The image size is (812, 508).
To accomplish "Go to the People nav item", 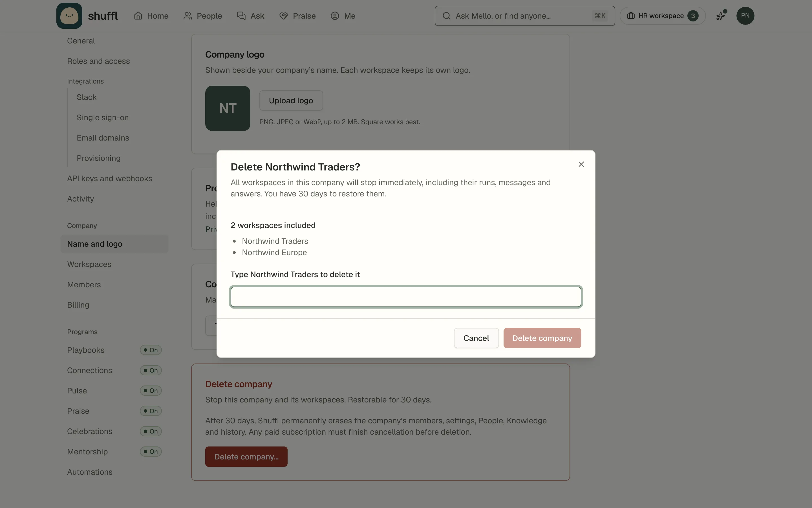I will 203,16.
